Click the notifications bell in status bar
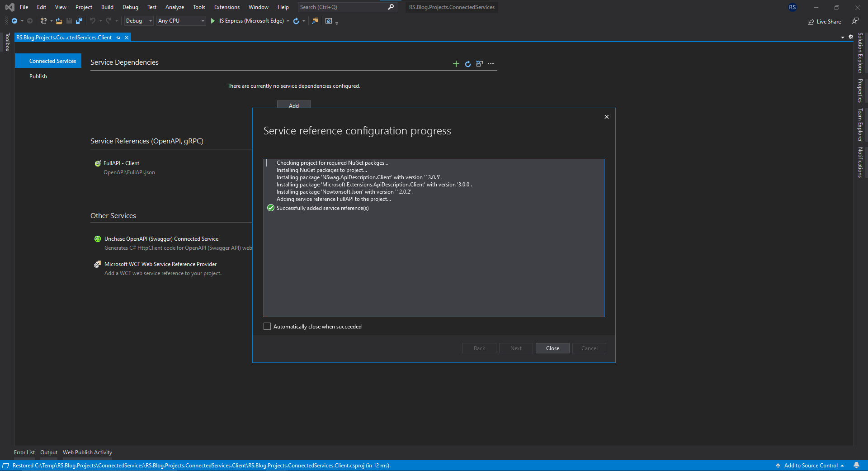868x471 pixels. [856, 466]
